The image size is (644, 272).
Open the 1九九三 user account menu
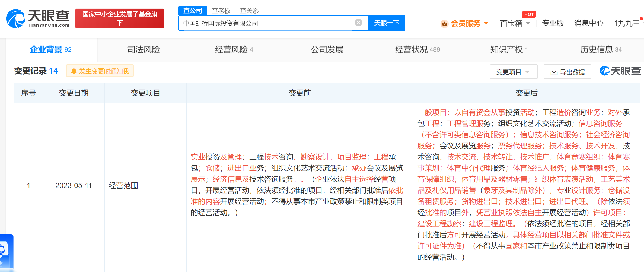pyautogui.click(x=627, y=23)
